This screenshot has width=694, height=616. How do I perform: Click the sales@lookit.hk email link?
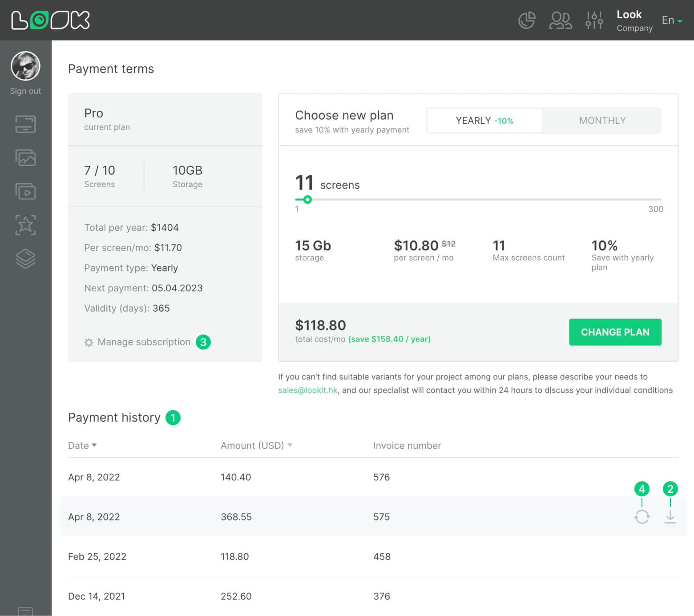[307, 390]
